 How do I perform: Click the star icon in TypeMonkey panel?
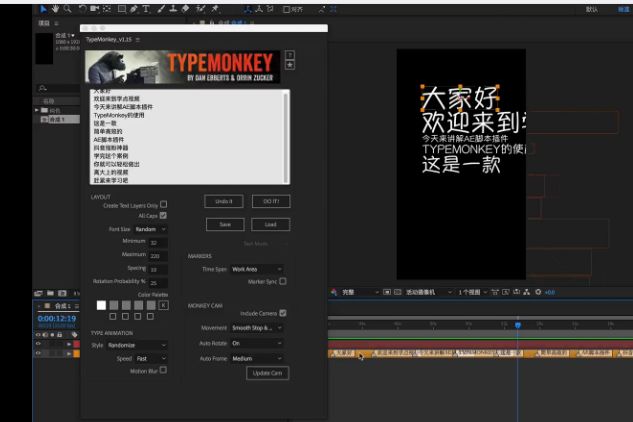(x=289, y=65)
